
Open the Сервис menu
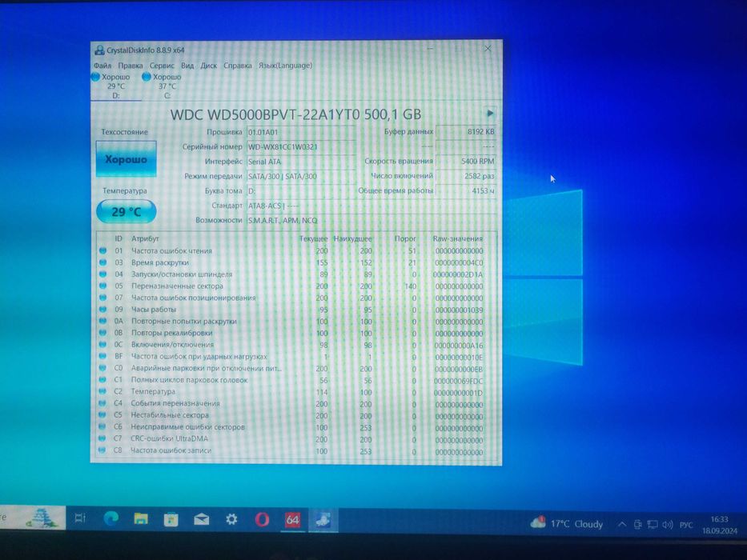click(162, 66)
